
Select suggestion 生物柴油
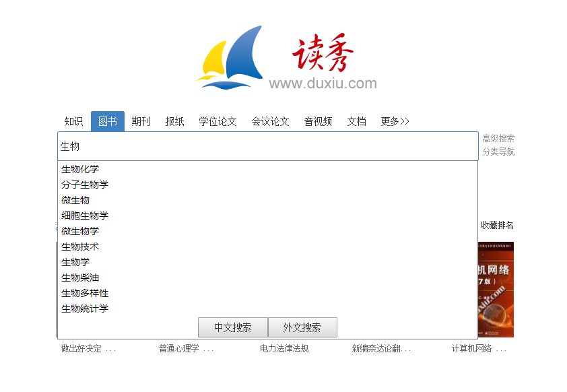[267, 277]
